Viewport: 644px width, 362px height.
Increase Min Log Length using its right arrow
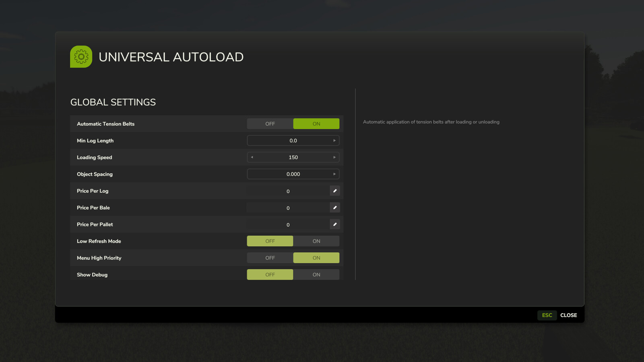pyautogui.click(x=334, y=140)
